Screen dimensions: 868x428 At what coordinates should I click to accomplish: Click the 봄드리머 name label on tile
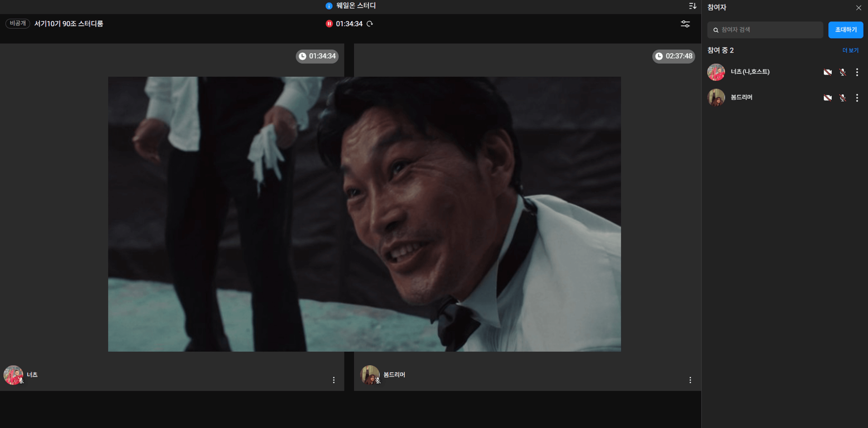pyautogui.click(x=394, y=374)
